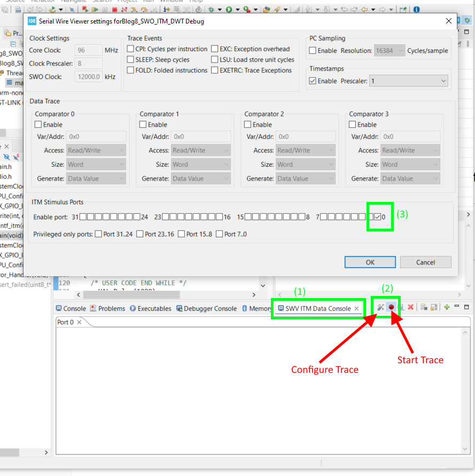475x476 pixels.
Task: Maximize the console panel view
Action: tap(466, 307)
